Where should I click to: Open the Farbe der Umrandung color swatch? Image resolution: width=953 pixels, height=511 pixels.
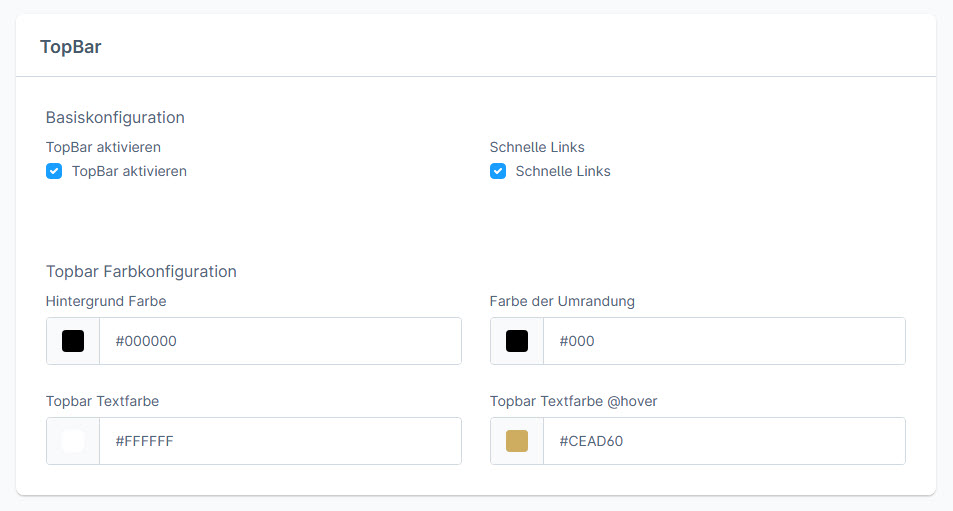(517, 341)
